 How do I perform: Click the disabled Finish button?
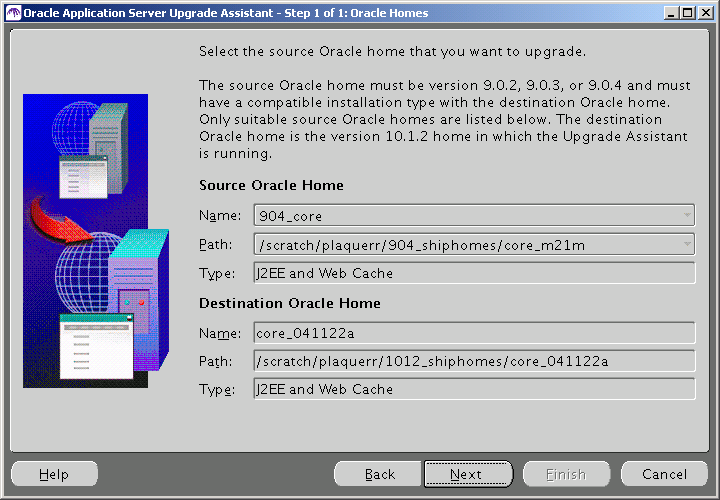point(566,474)
